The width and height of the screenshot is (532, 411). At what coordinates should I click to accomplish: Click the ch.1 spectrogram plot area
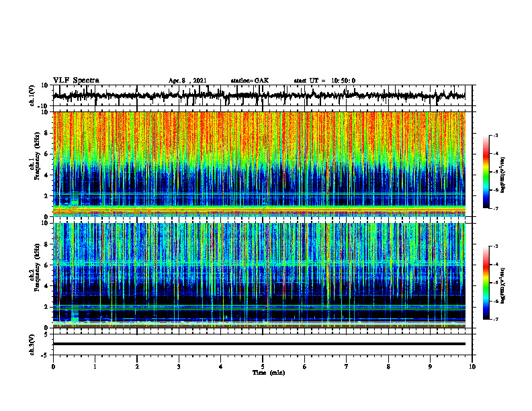pos(259,164)
